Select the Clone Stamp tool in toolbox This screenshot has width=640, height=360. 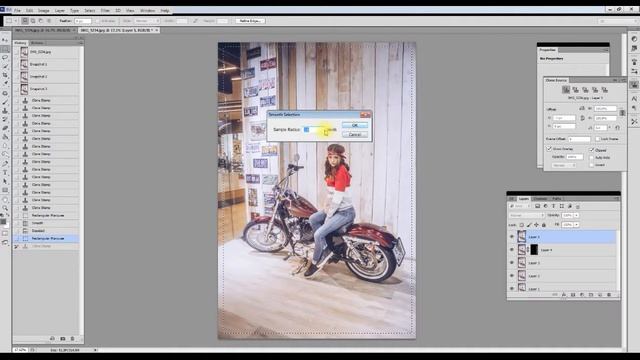pyautogui.click(x=5, y=111)
